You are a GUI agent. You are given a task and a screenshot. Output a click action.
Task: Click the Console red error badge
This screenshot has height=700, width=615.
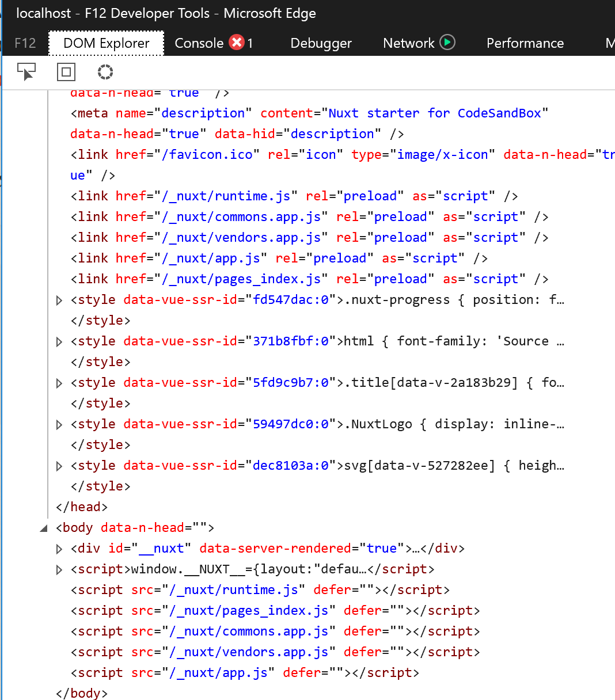237,42
